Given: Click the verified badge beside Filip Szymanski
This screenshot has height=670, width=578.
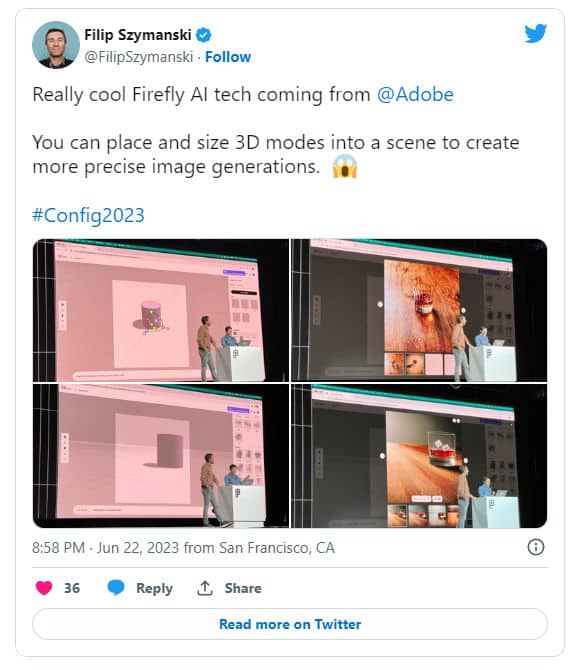Looking at the screenshot, I should click(x=203, y=35).
